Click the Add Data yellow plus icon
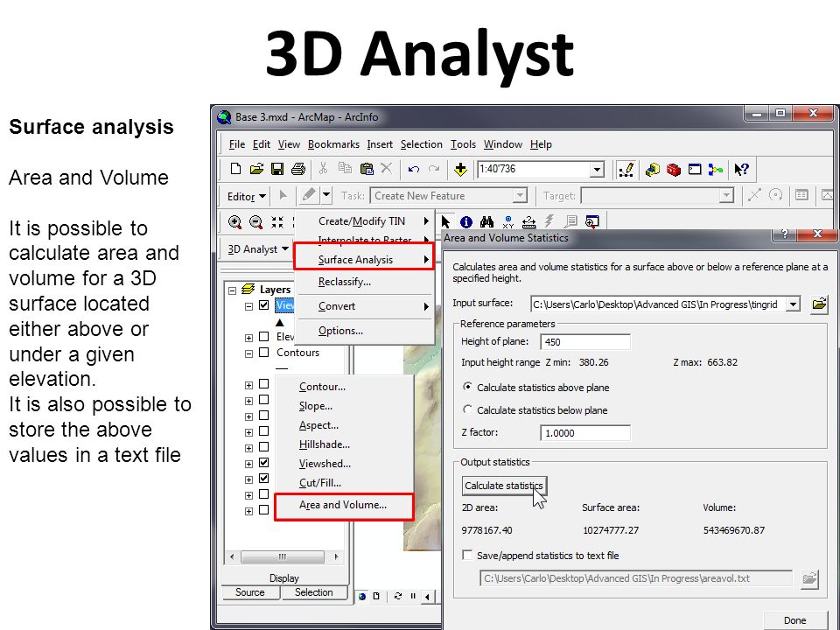The height and width of the screenshot is (630, 840). (460, 170)
